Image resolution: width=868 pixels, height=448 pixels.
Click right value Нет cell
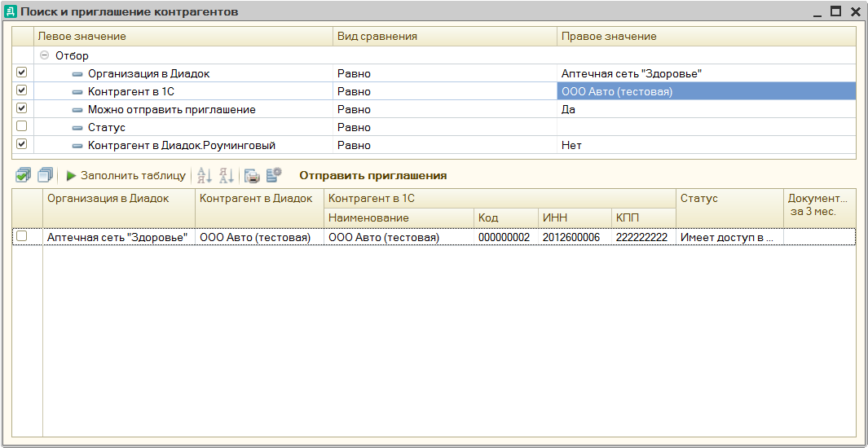(x=707, y=146)
